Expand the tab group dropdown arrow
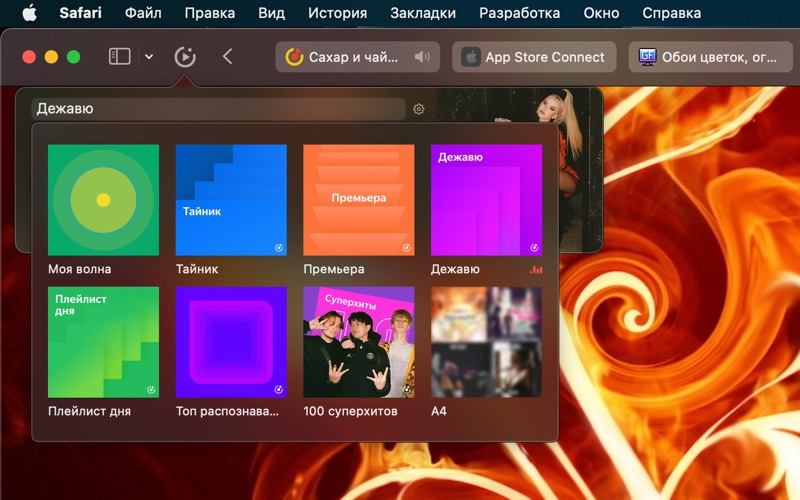This screenshot has height=500, width=800. point(149,57)
